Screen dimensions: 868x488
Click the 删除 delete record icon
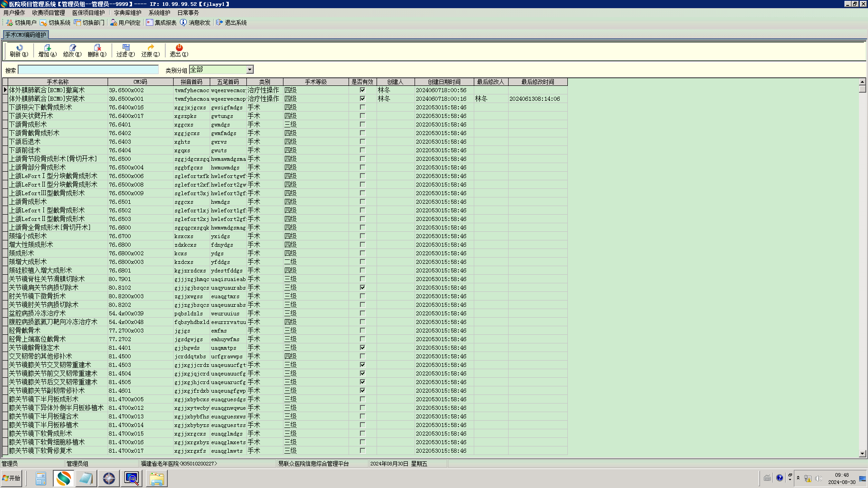97,47
